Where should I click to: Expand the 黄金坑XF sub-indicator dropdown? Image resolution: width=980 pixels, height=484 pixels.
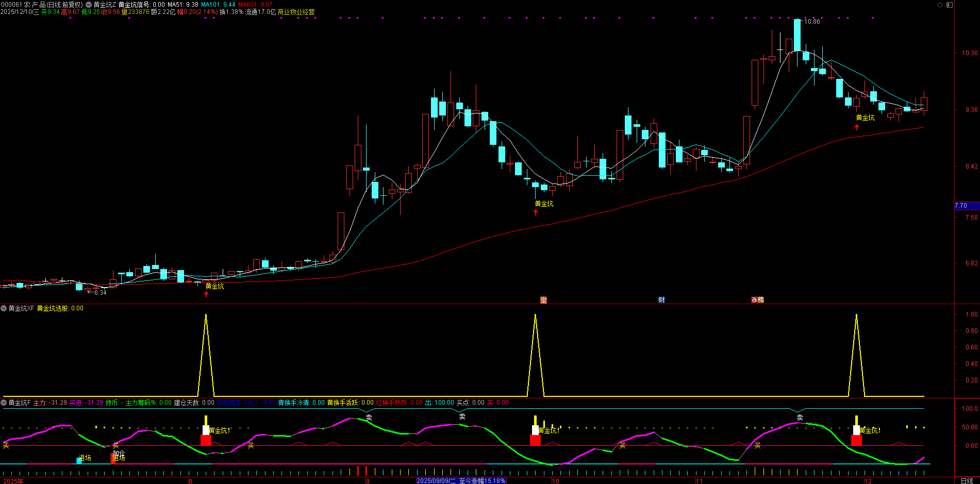[x=4, y=308]
